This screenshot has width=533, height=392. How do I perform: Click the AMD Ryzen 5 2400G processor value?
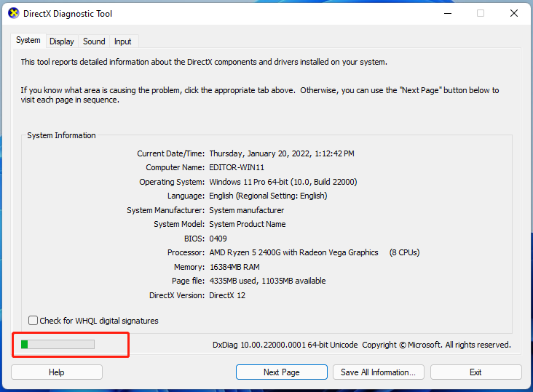coord(293,252)
